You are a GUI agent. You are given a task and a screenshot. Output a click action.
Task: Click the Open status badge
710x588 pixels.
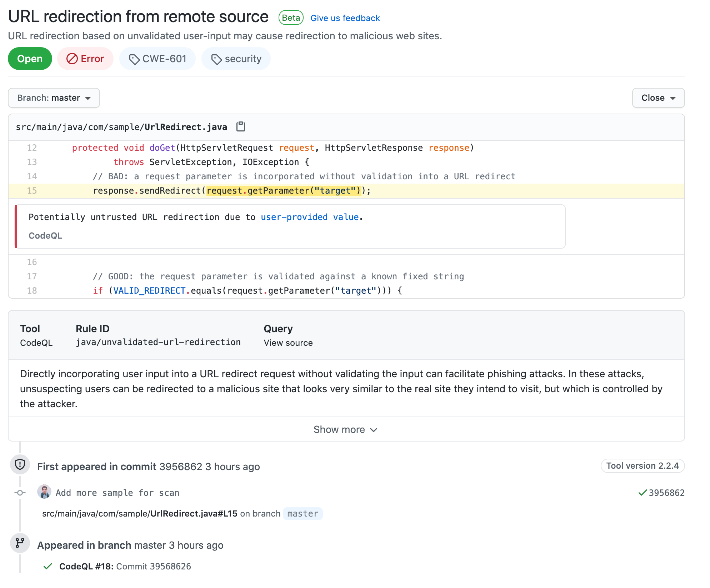click(x=30, y=59)
